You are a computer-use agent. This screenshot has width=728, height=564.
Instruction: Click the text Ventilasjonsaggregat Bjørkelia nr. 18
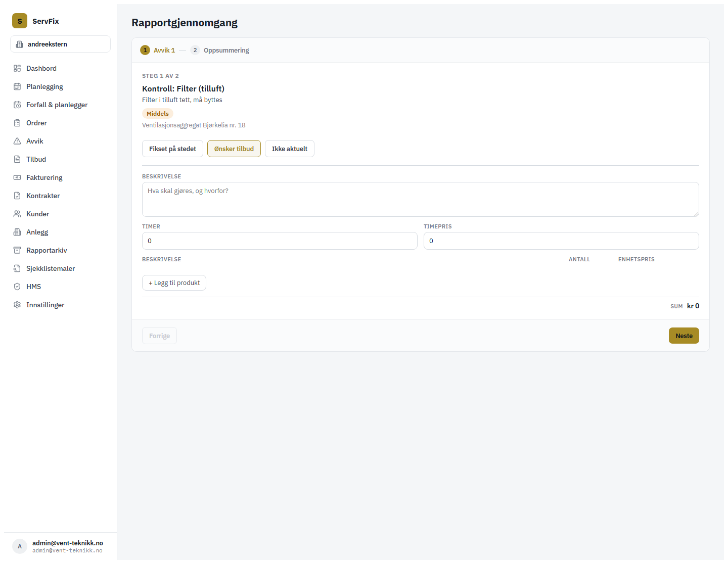click(194, 125)
